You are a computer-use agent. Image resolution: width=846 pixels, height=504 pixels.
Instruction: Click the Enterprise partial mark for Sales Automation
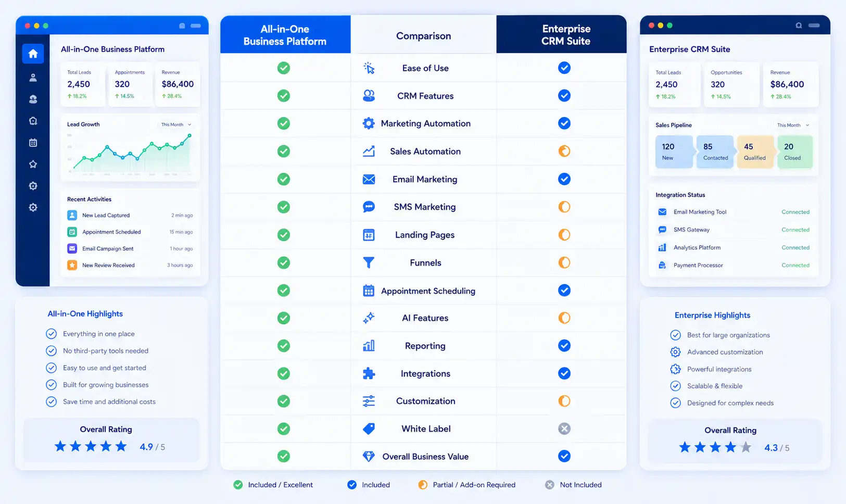click(564, 152)
